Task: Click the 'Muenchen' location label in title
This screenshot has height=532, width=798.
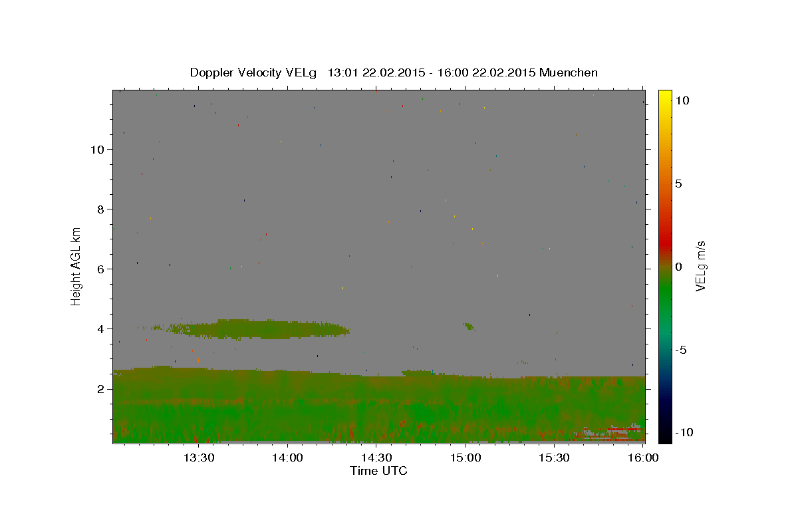Action: [569, 72]
